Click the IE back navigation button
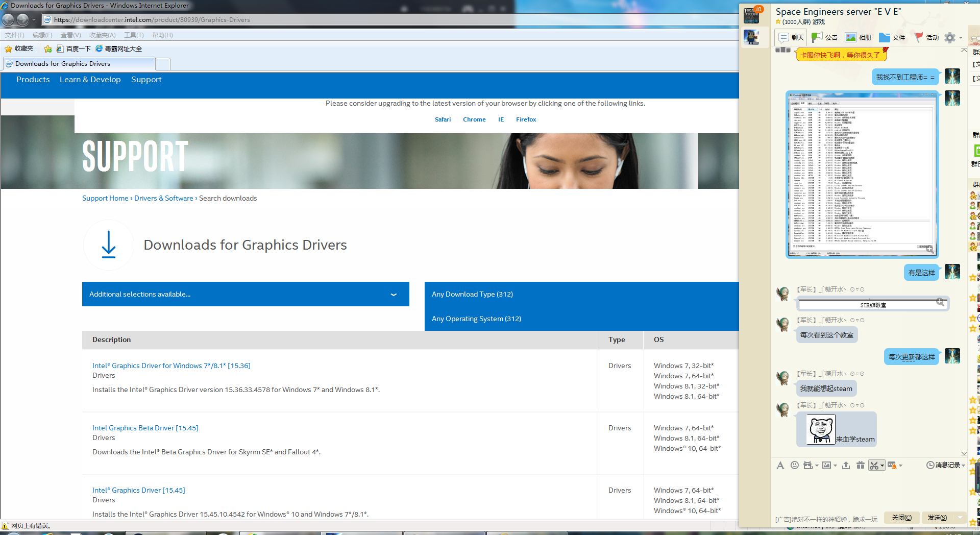Viewport: 980px width, 535px height. coord(8,20)
